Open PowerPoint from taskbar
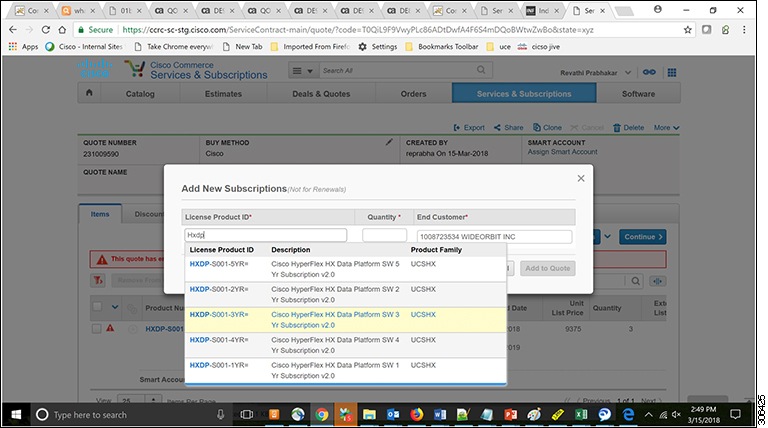Screen dimensions: 768x428 [x=510, y=415]
